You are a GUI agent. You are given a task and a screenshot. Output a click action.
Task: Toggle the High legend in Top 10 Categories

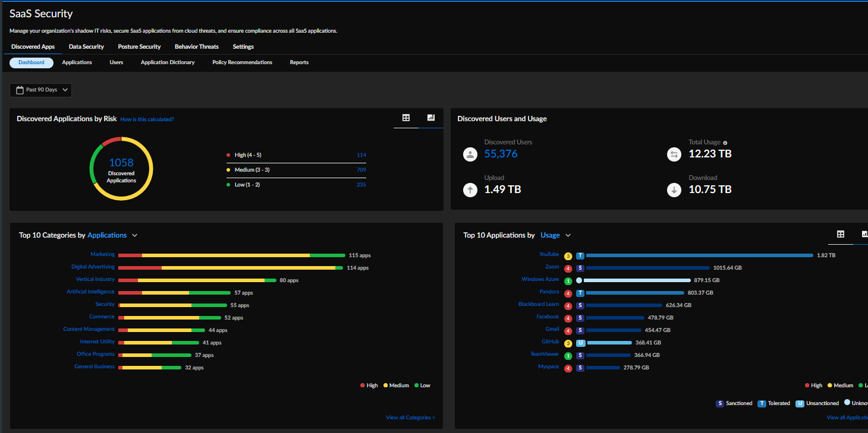(369, 385)
